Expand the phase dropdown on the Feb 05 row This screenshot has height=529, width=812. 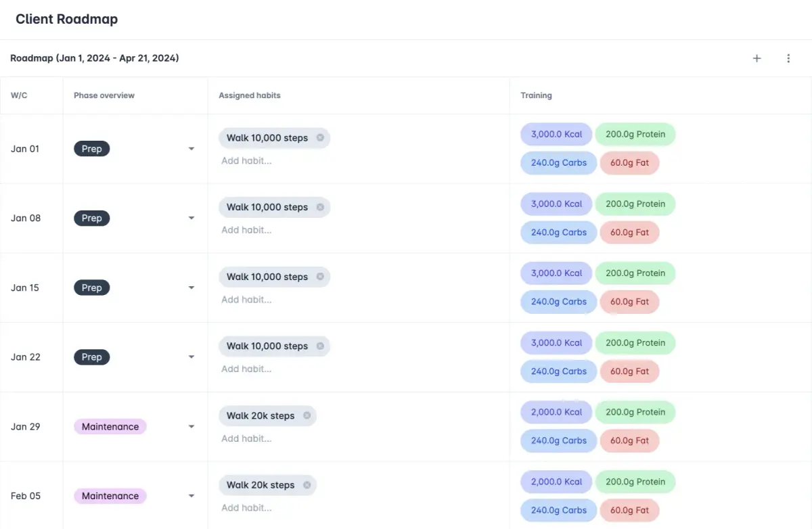191,496
